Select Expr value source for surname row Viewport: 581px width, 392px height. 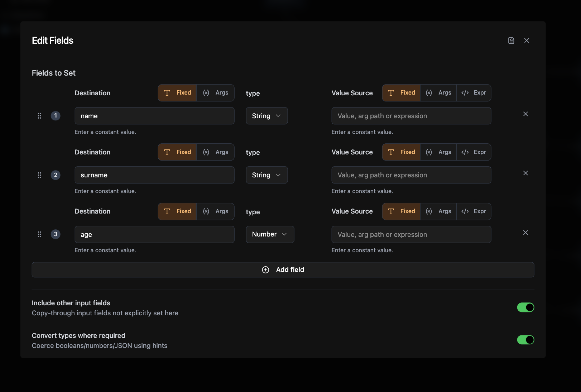[x=474, y=152]
